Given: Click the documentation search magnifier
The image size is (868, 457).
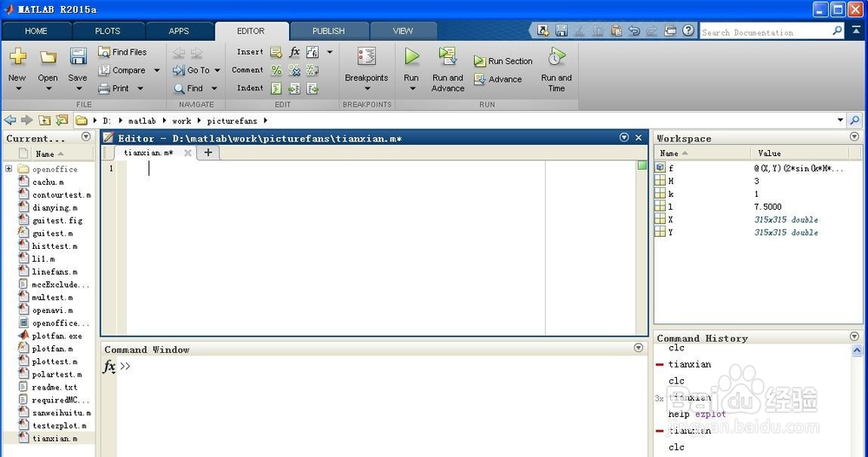Looking at the screenshot, I should pos(838,31).
